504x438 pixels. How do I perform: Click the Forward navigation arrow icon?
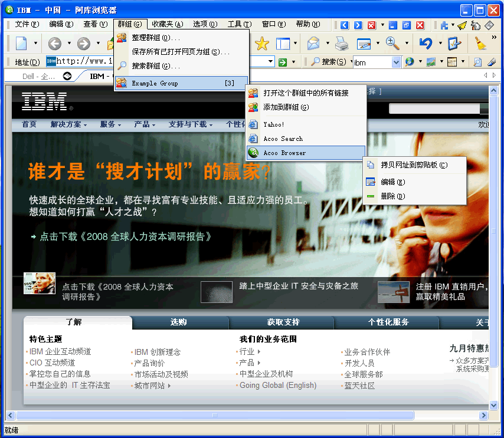tap(84, 44)
